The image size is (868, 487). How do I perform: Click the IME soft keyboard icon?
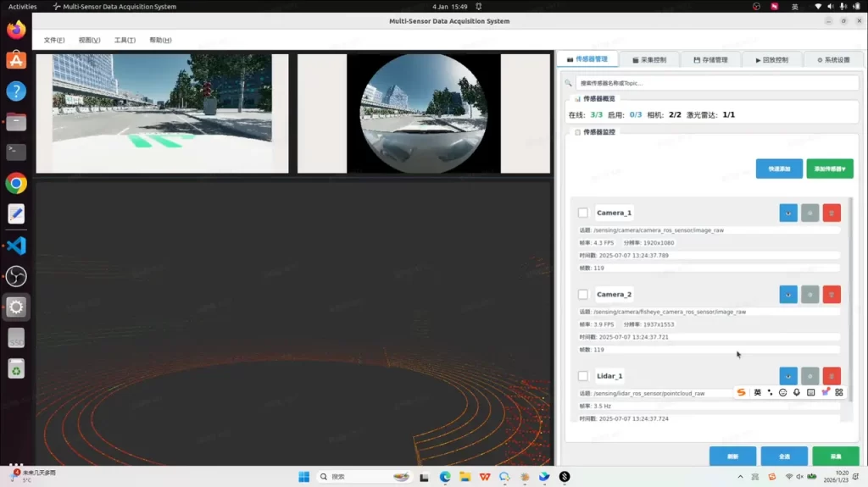coord(810,392)
